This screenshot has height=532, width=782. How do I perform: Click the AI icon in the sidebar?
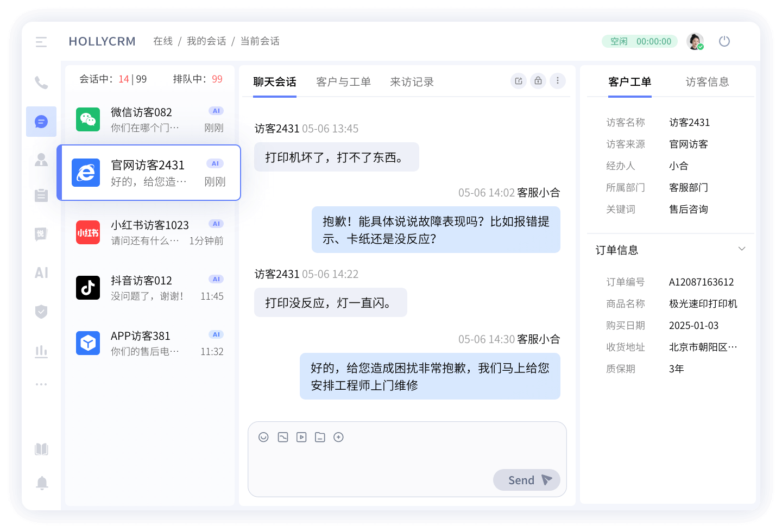pos(41,273)
